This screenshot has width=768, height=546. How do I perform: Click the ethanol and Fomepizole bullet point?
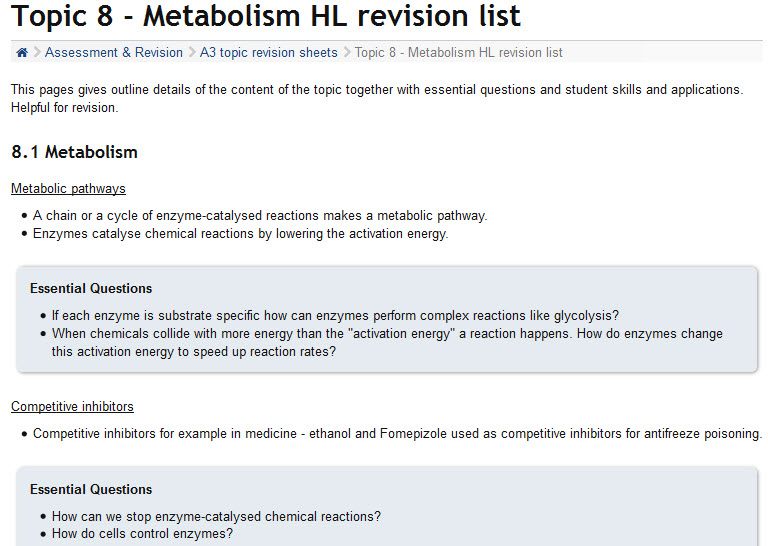point(397,434)
